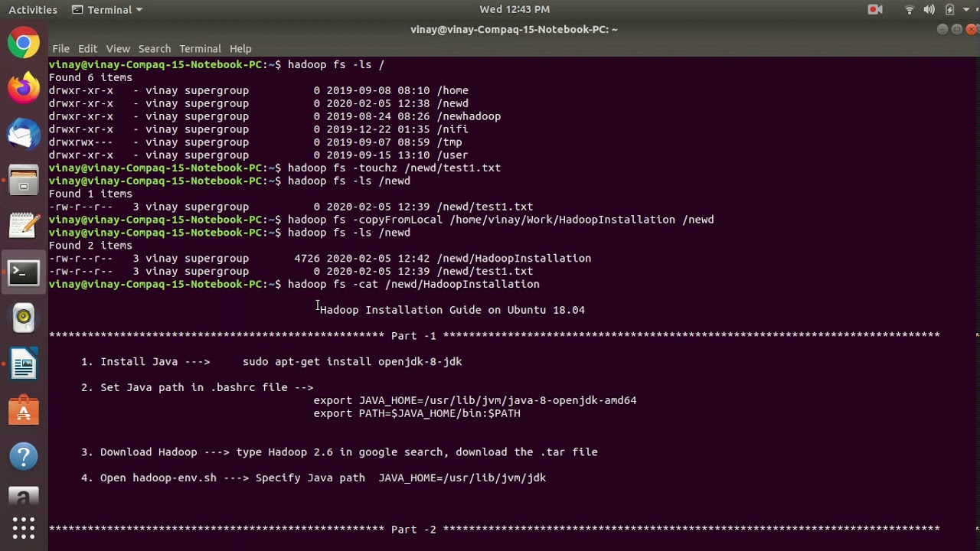Image resolution: width=980 pixels, height=551 pixels.
Task: Click the file size value 4726
Action: [x=307, y=259]
